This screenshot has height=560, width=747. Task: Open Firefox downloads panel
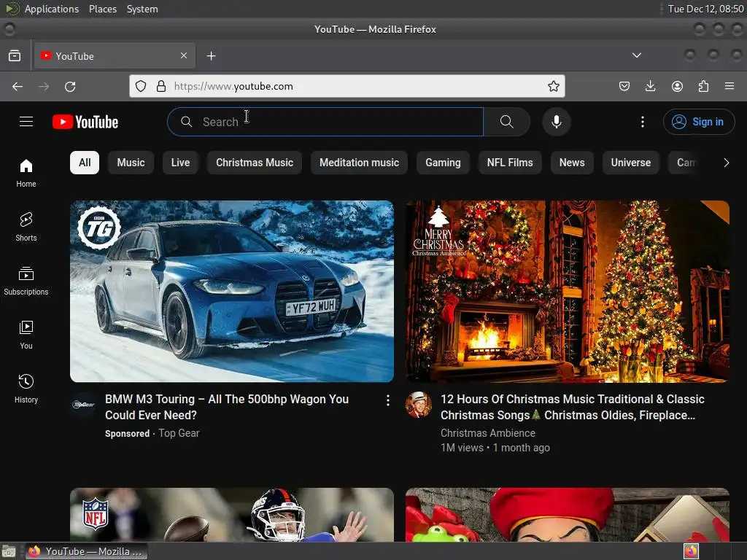coord(650,86)
